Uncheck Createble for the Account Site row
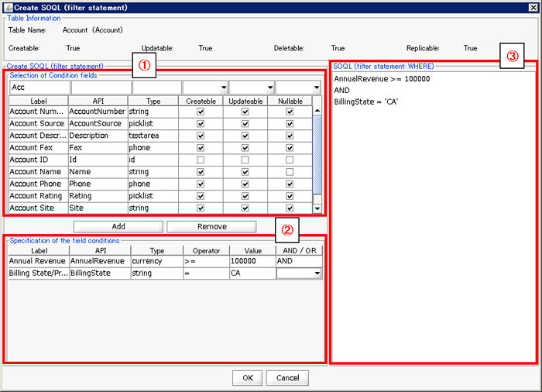This screenshot has width=542, height=392. pos(201,208)
